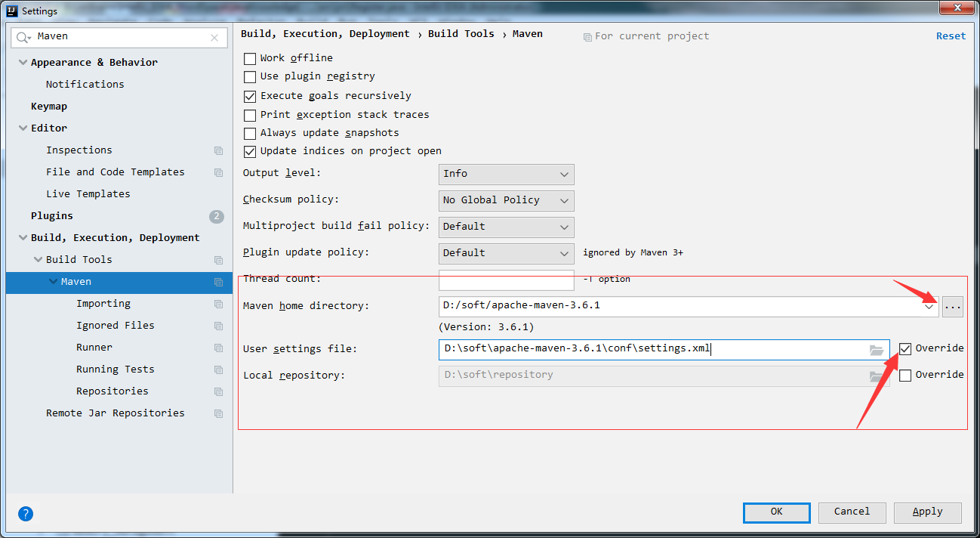
Task: Open the Plugin update policy dropdown
Action: 506,253
